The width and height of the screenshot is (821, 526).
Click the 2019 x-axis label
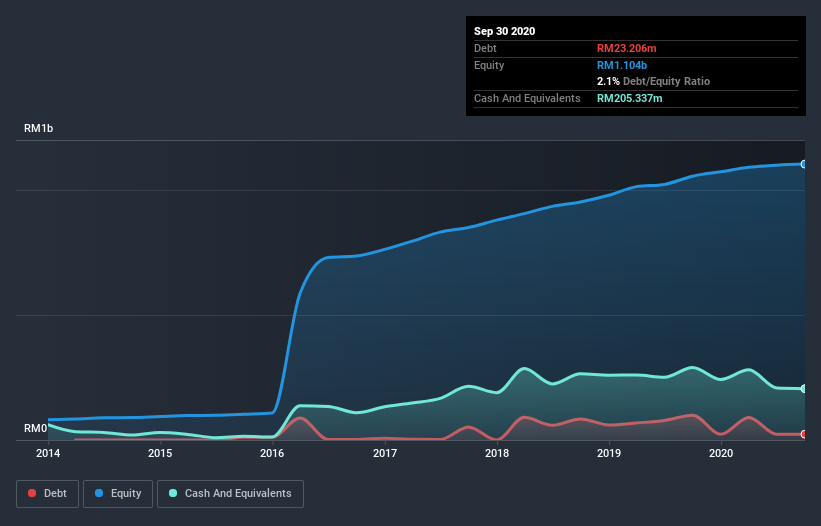(x=609, y=453)
